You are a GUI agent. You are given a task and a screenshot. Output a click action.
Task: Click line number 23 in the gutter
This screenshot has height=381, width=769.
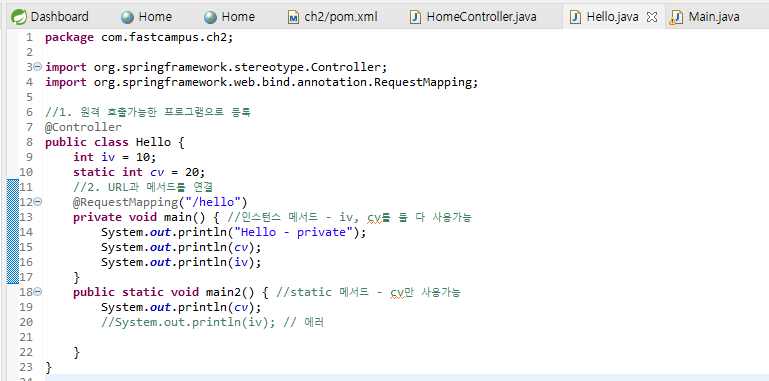tap(26, 367)
